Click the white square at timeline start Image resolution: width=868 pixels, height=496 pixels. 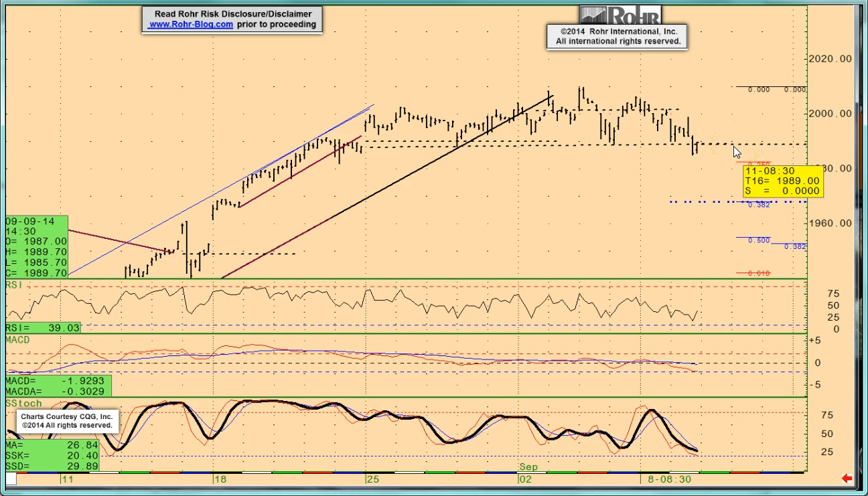pyautogui.click(x=11, y=479)
